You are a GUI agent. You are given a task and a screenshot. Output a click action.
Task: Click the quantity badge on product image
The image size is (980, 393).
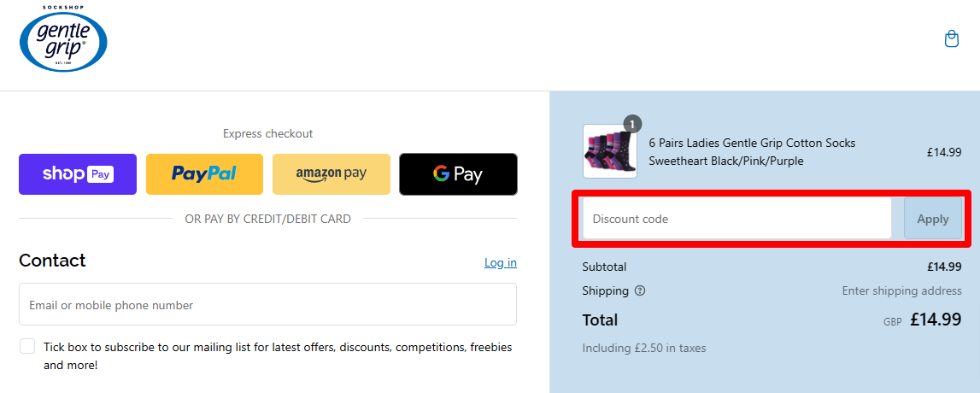[x=632, y=124]
